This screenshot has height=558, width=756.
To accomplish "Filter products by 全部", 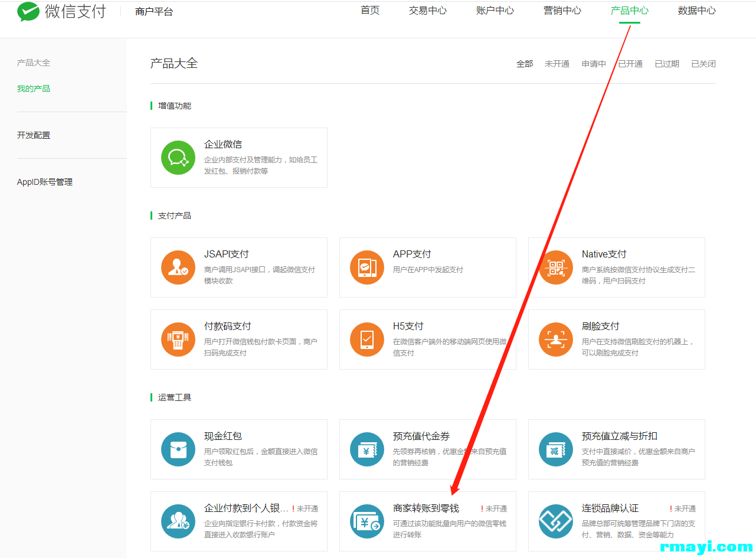I will 525,64.
